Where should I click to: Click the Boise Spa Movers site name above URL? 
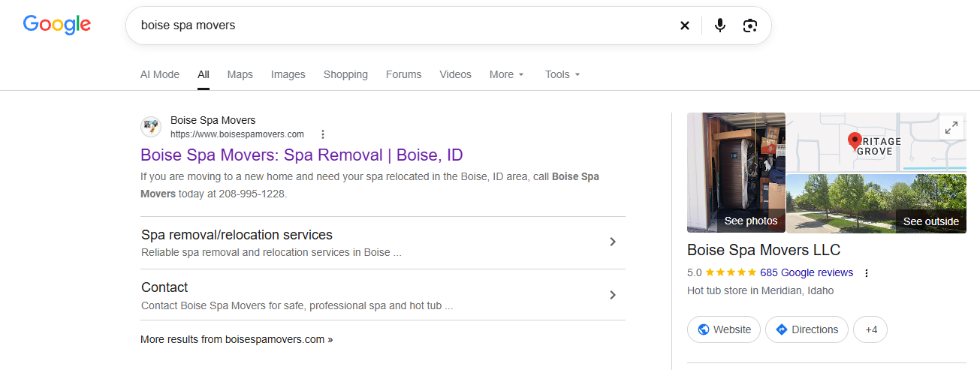[213, 120]
